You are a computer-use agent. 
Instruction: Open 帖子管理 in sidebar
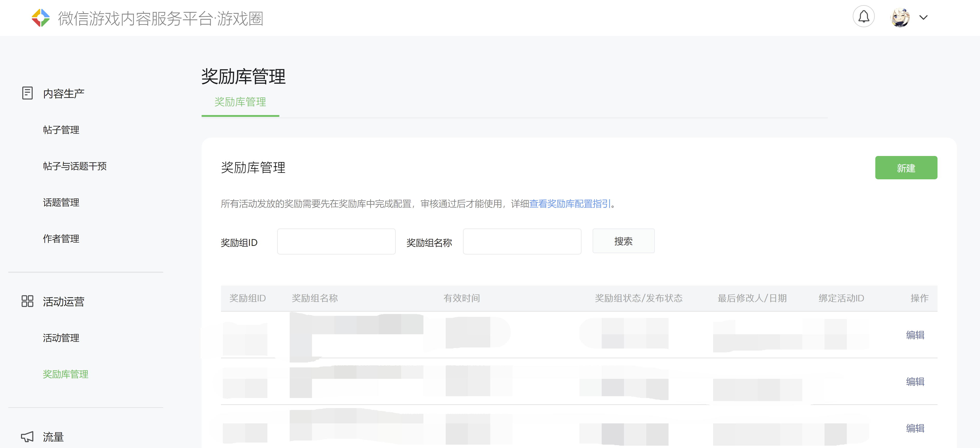(x=61, y=130)
